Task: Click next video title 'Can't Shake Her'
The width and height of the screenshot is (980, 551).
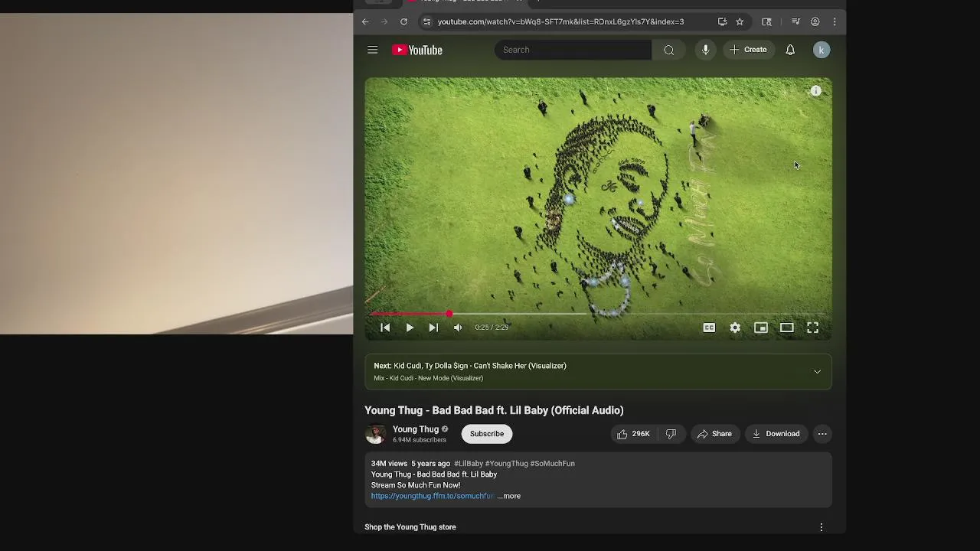Action: 480,366
